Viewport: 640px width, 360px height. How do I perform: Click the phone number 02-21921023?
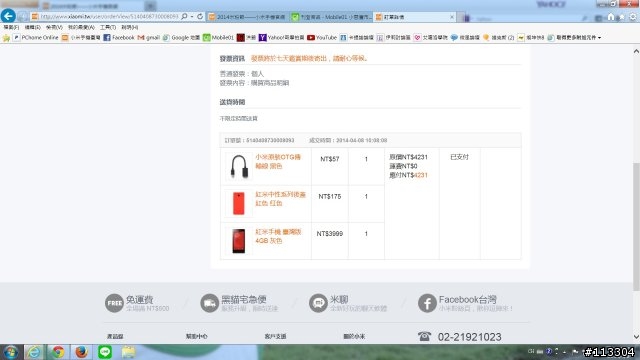coord(469,337)
